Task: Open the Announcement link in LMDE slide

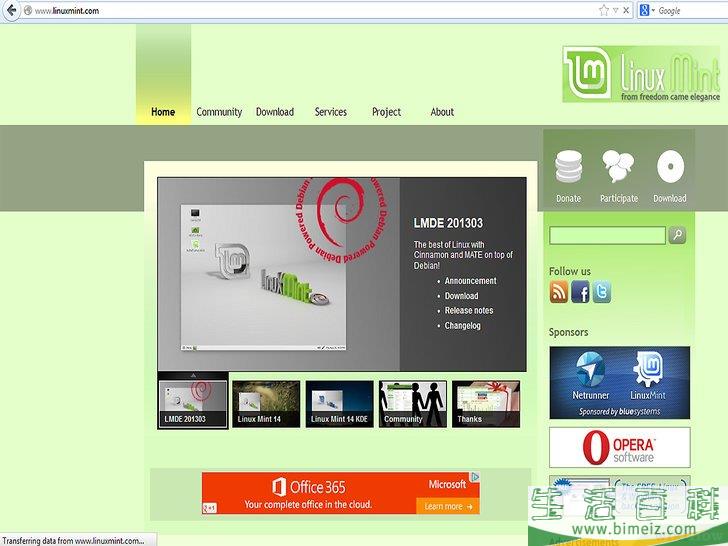Action: pyautogui.click(x=470, y=281)
